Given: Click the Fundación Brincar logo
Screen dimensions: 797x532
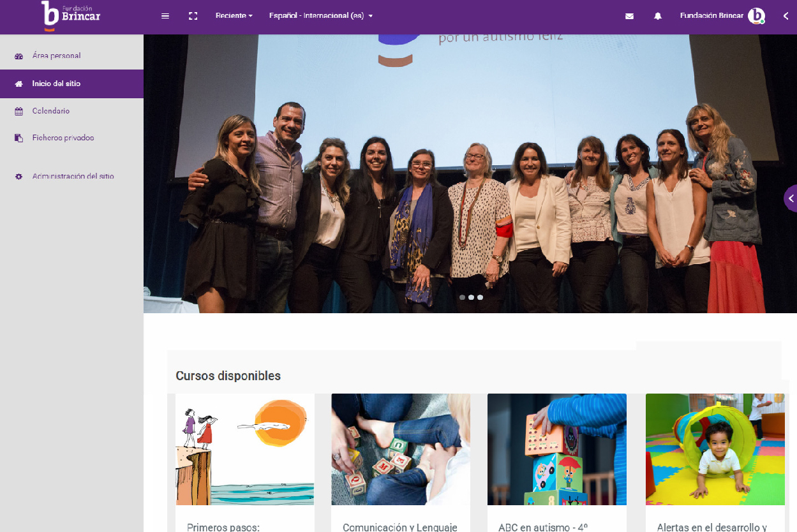Looking at the screenshot, I should (71, 15).
